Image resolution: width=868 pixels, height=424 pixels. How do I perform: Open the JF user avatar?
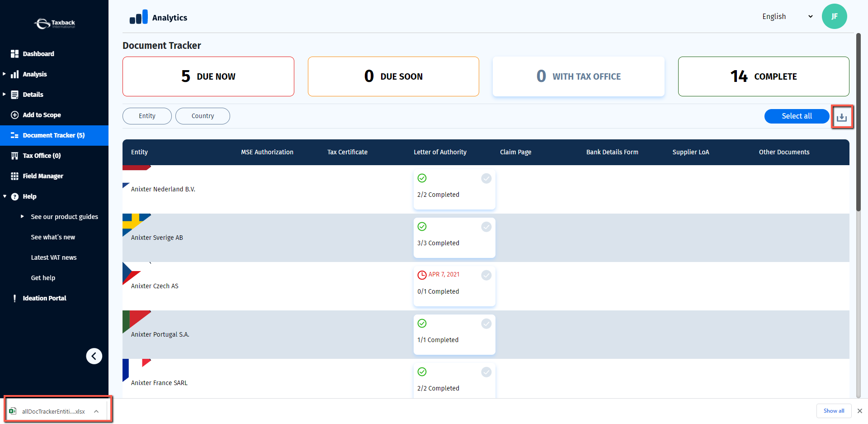(834, 16)
